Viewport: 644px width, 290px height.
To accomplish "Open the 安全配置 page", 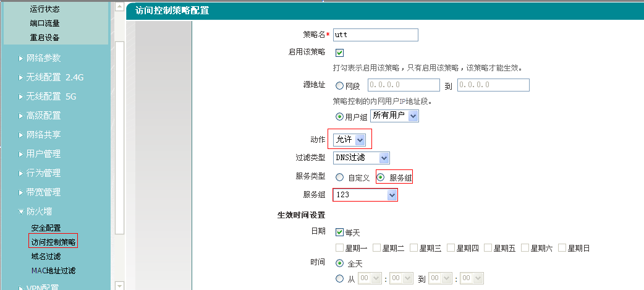I will pyautogui.click(x=46, y=228).
